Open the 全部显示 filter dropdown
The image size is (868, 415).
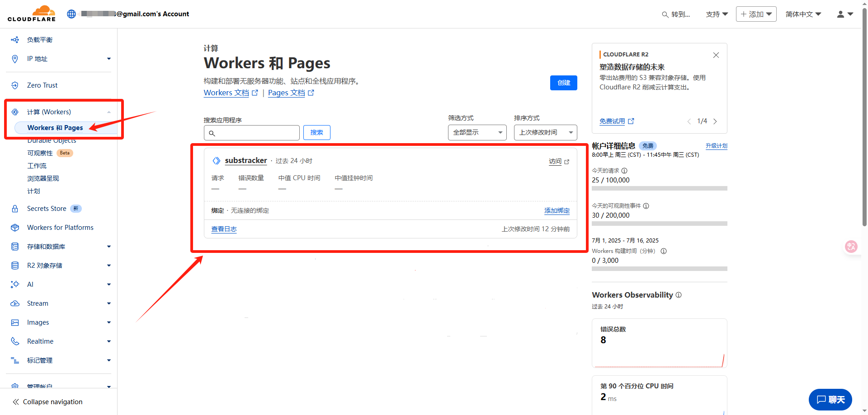(x=477, y=132)
